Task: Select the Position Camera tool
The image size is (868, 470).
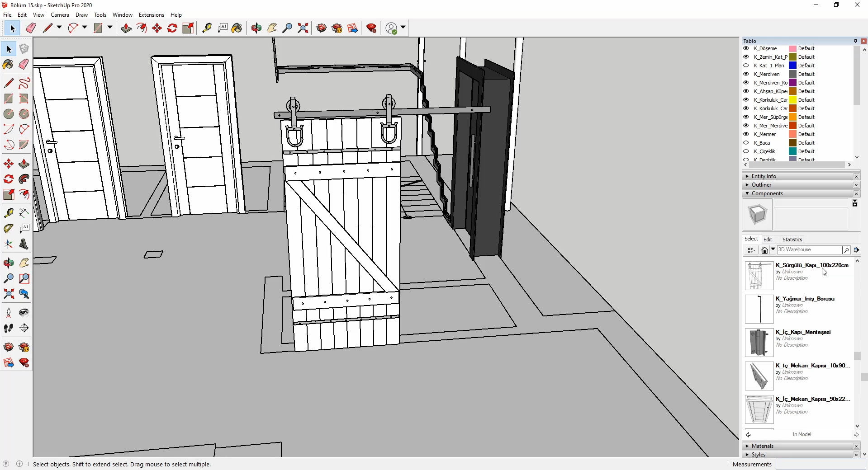Action: tap(9, 313)
